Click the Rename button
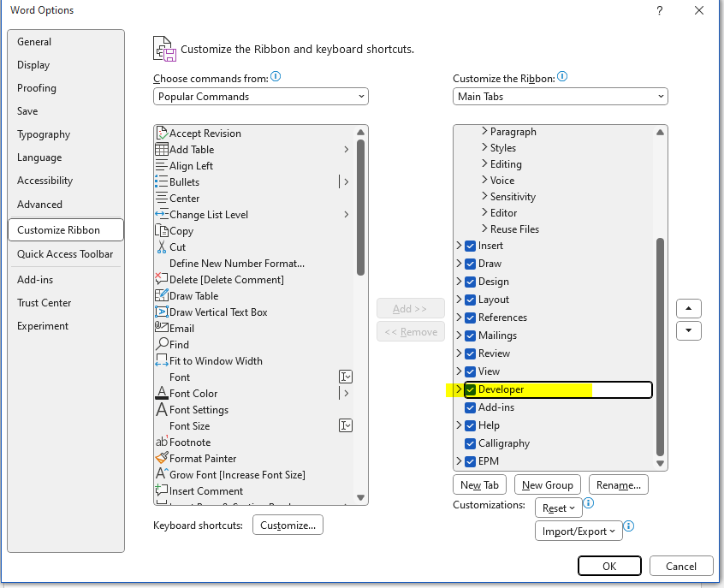 click(x=618, y=485)
